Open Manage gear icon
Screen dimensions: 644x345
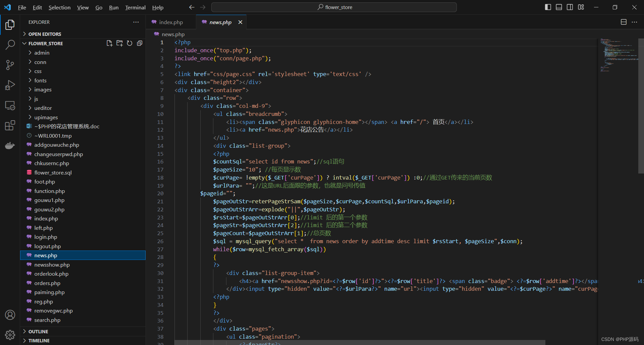pyautogui.click(x=10, y=335)
